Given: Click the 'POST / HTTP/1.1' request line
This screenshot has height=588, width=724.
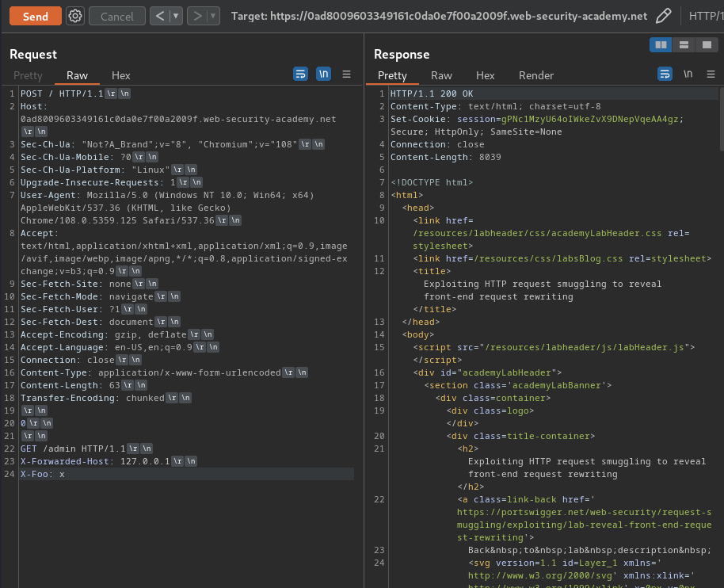Looking at the screenshot, I should click(62, 94).
